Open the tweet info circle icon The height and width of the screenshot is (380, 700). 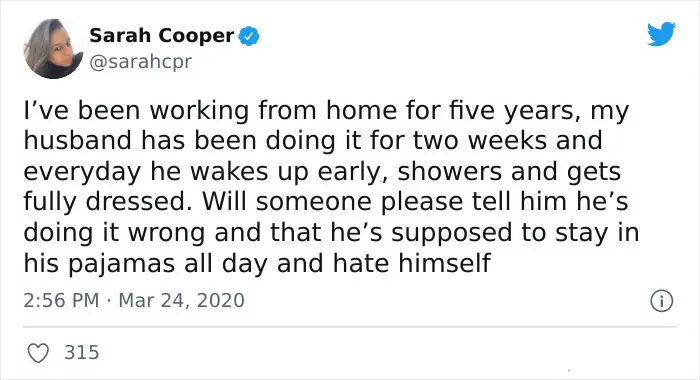coord(661,301)
